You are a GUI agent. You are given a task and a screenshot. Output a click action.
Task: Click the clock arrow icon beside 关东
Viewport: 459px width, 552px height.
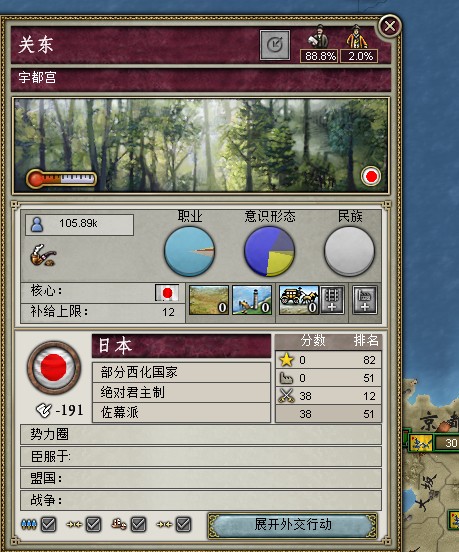click(x=275, y=45)
